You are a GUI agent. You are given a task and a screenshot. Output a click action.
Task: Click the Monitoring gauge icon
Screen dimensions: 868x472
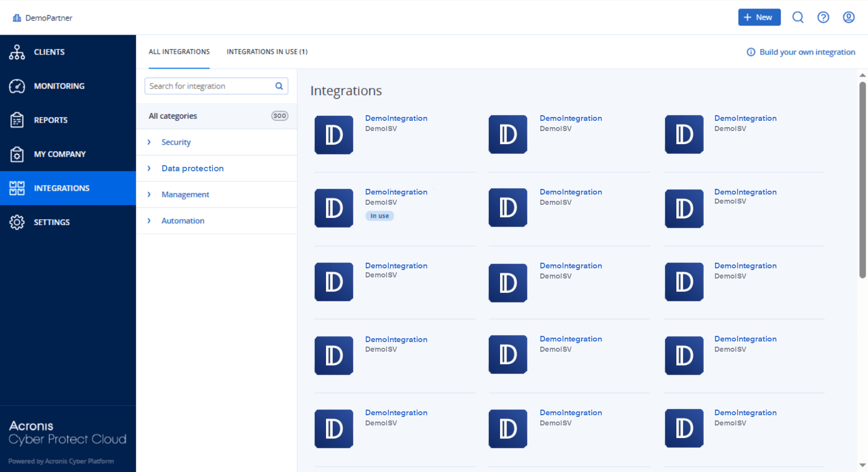pos(17,86)
